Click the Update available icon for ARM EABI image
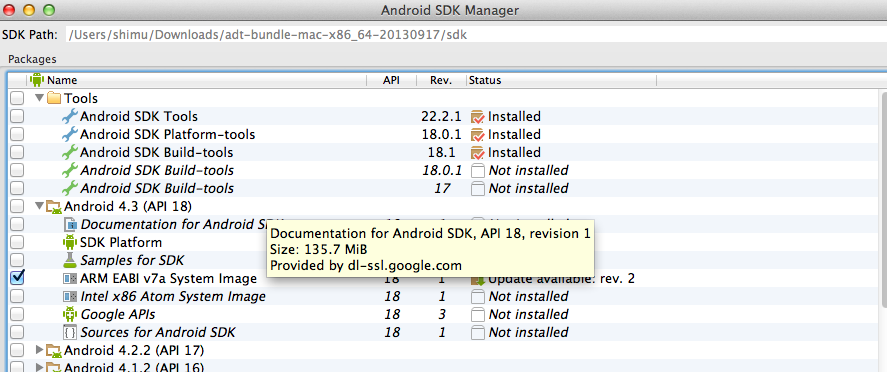 [x=478, y=279]
